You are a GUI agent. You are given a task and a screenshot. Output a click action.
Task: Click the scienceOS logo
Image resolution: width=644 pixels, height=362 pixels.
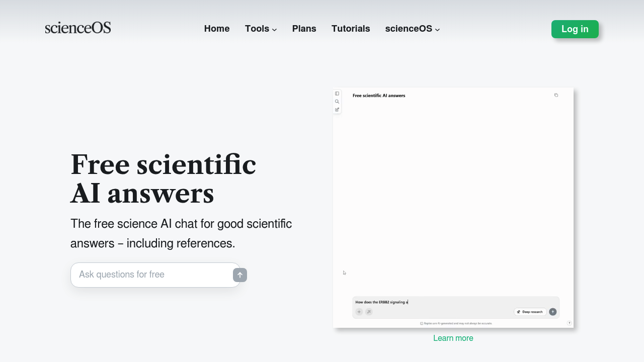(x=78, y=28)
